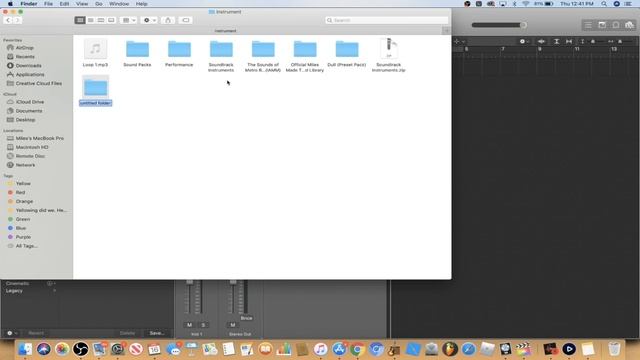Open Spotlight search in menu bar

(604, 4)
